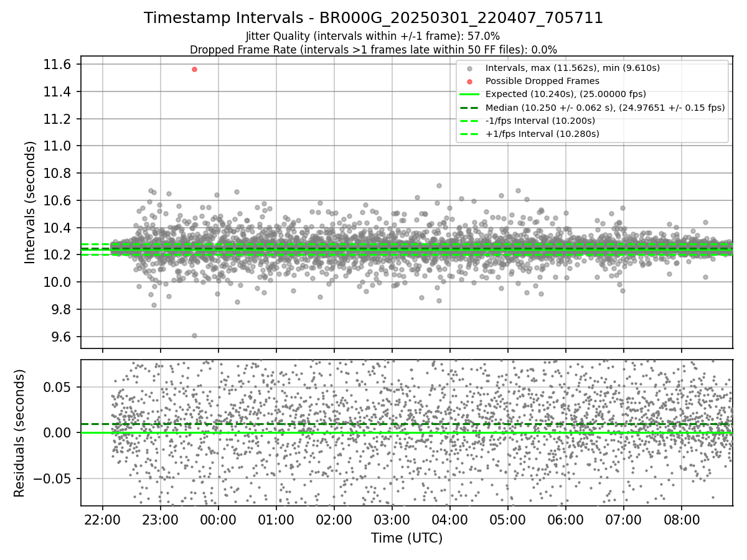
Task: Click the Intervals (seconds) axis label
Action: point(31,202)
